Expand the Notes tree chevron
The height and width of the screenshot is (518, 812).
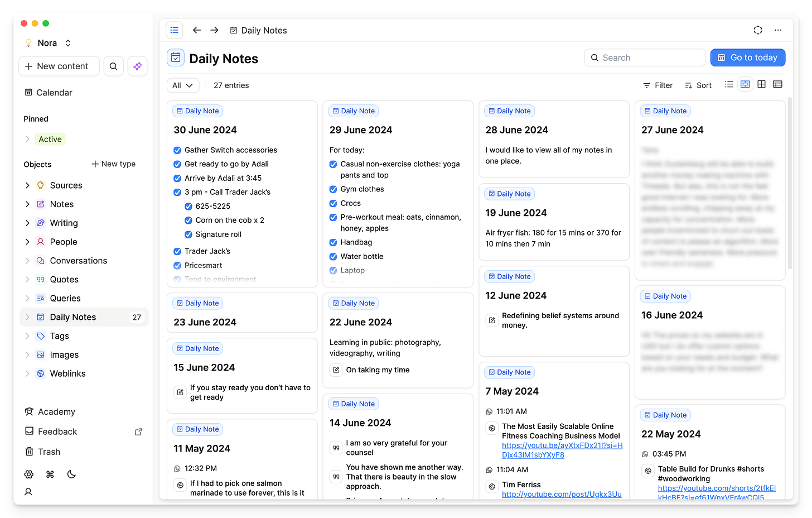point(27,204)
